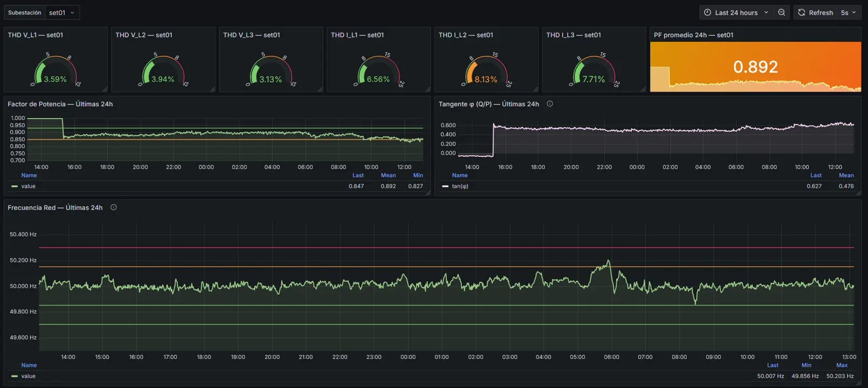Image resolution: width=868 pixels, height=388 pixels.
Task: Open the THD I_L1 — set01 panel title
Action: (357, 35)
